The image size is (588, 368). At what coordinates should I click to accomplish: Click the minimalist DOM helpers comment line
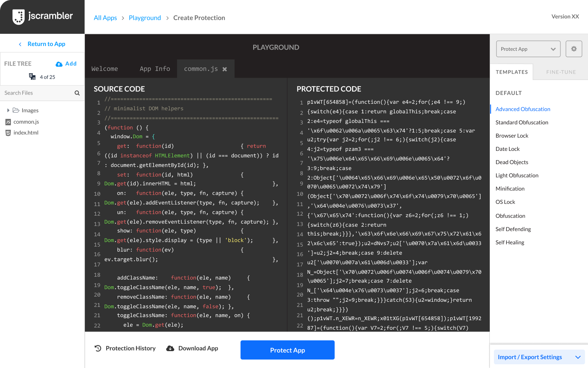tap(144, 108)
